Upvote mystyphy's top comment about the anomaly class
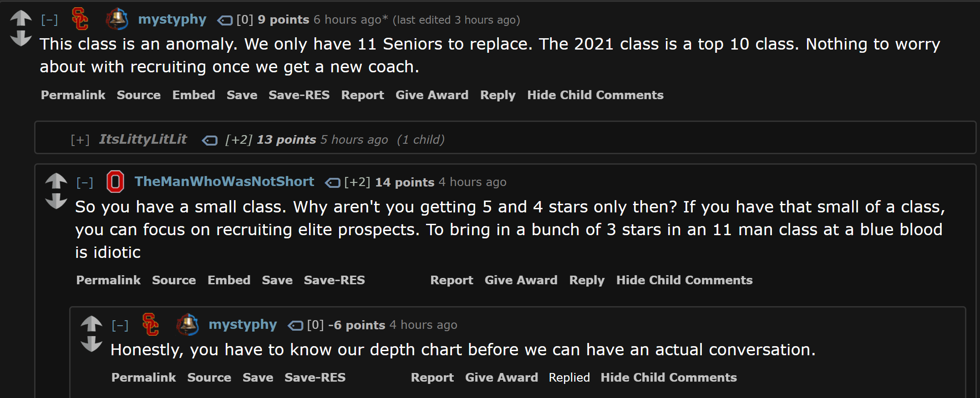 click(21, 18)
